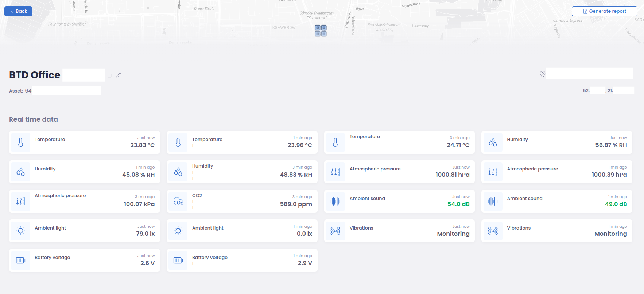This screenshot has height=294, width=644.
Task: Click battery icon of 2.6 V card
Action: coord(21,260)
